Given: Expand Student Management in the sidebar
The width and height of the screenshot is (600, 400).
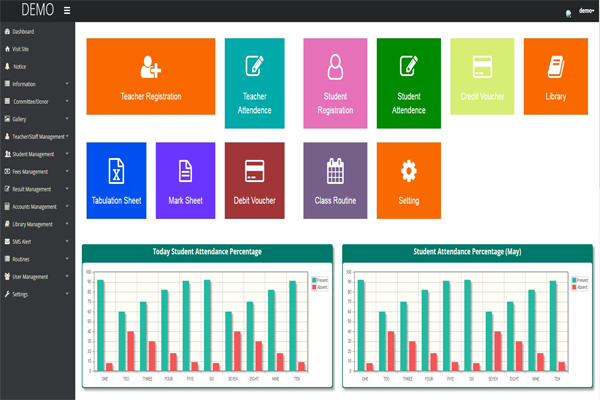Looking at the screenshot, I should pos(38,154).
